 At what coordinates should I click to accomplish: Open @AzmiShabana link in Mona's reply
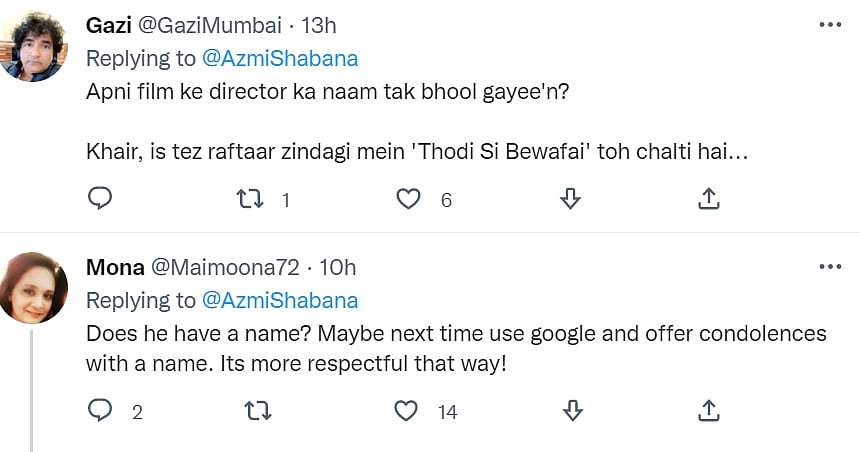point(280,300)
